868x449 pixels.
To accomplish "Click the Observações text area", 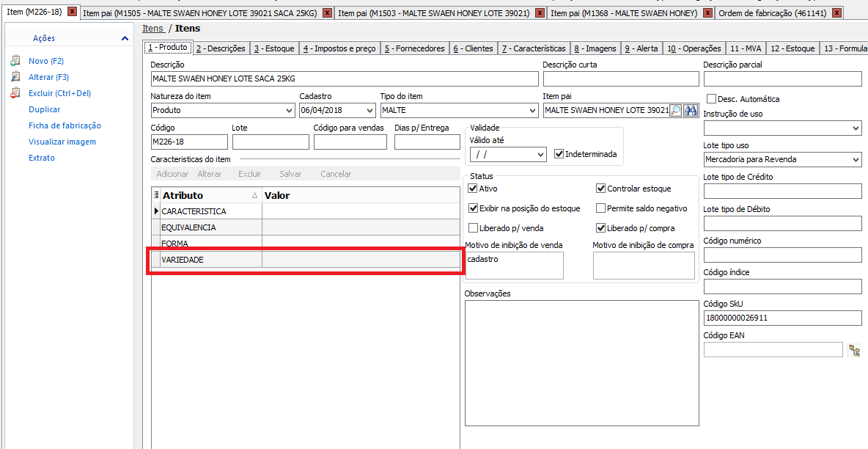I will [x=582, y=363].
